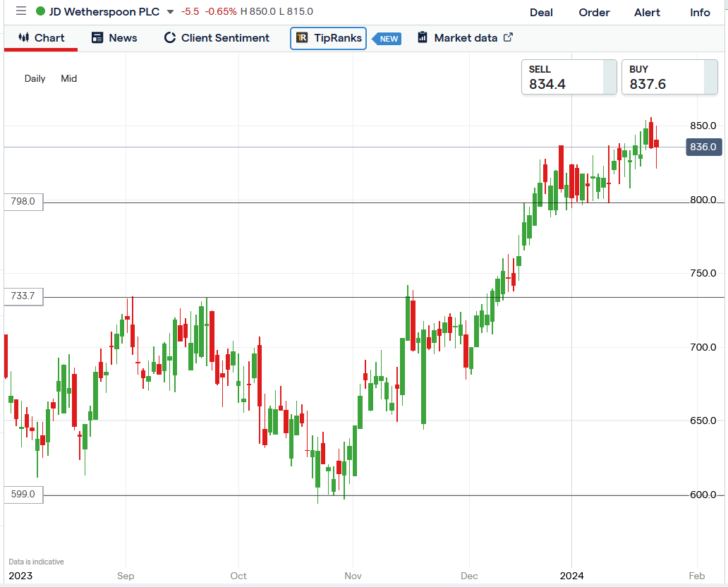Click the News newspaper icon

coord(97,37)
